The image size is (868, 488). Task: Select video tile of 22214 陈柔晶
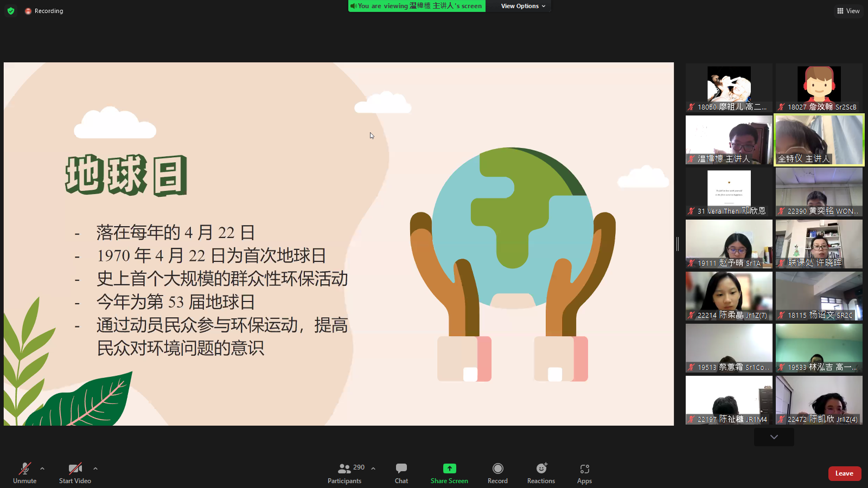click(729, 296)
